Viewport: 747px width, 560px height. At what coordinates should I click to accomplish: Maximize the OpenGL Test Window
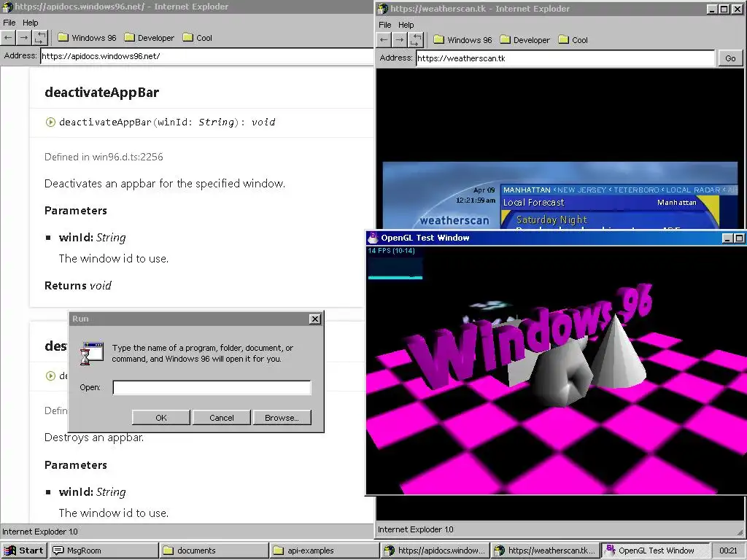click(x=739, y=238)
